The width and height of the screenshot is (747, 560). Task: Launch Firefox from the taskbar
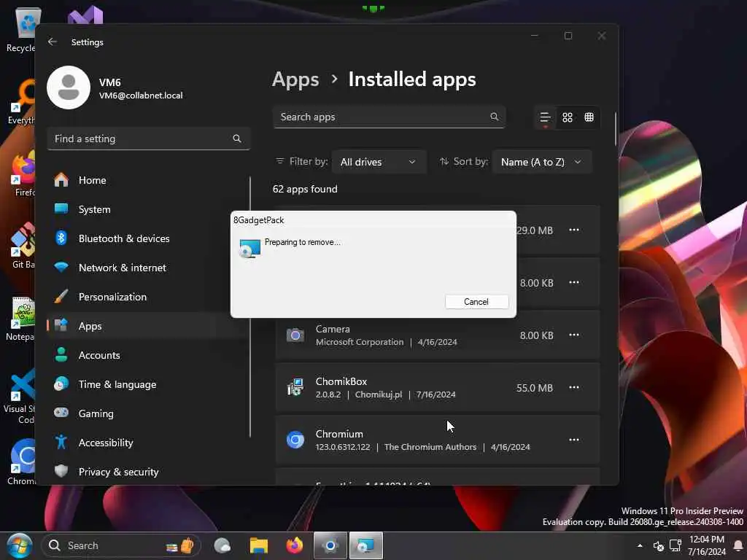point(295,545)
